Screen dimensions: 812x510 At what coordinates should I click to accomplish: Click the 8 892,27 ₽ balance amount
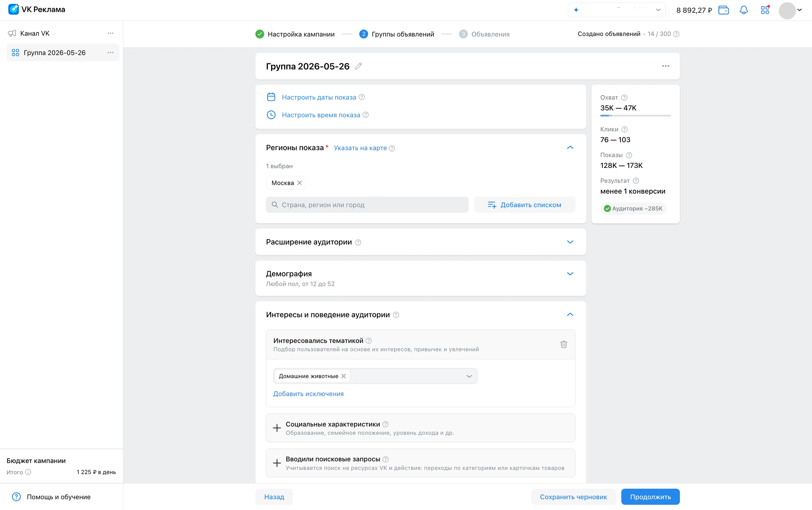click(x=694, y=11)
